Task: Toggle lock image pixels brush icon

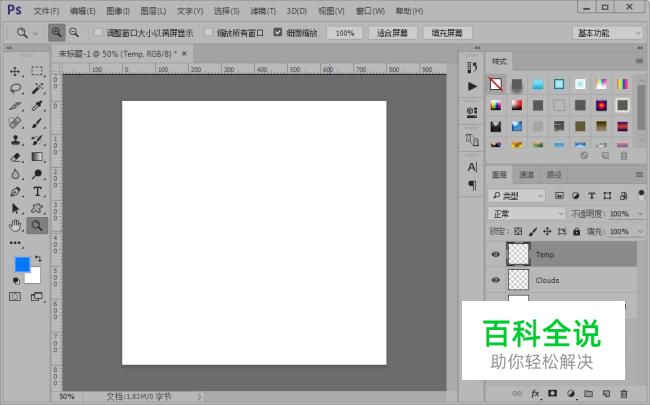Action: pos(533,231)
